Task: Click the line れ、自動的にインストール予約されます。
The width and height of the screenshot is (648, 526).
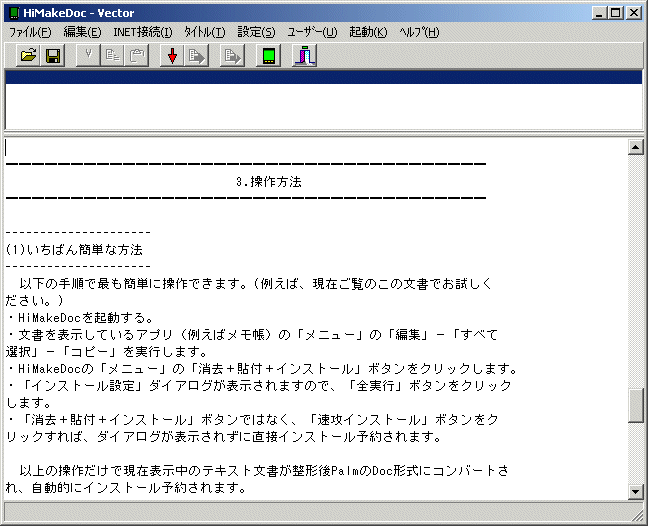Action: coord(126,488)
